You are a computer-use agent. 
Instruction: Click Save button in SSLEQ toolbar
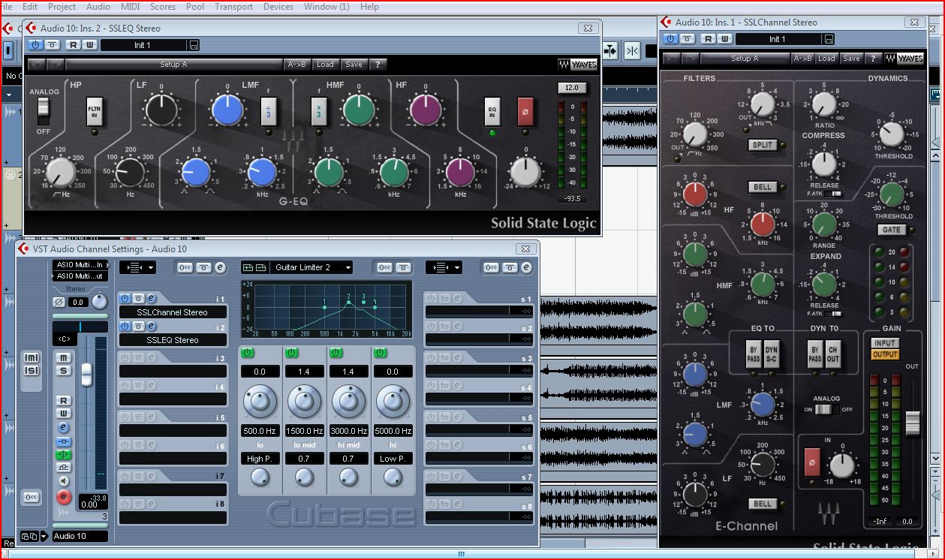coord(354,65)
